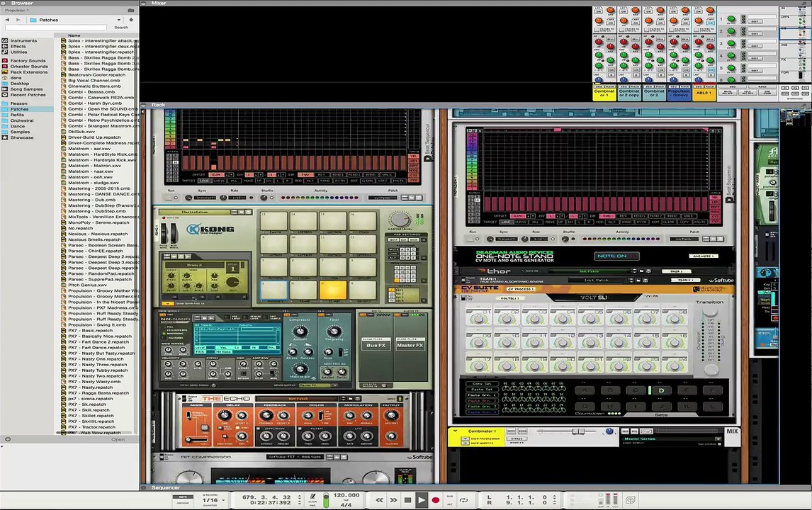Screen dimensions: 812x510
Task: Go forward in Browser navigation
Action: (18, 20)
